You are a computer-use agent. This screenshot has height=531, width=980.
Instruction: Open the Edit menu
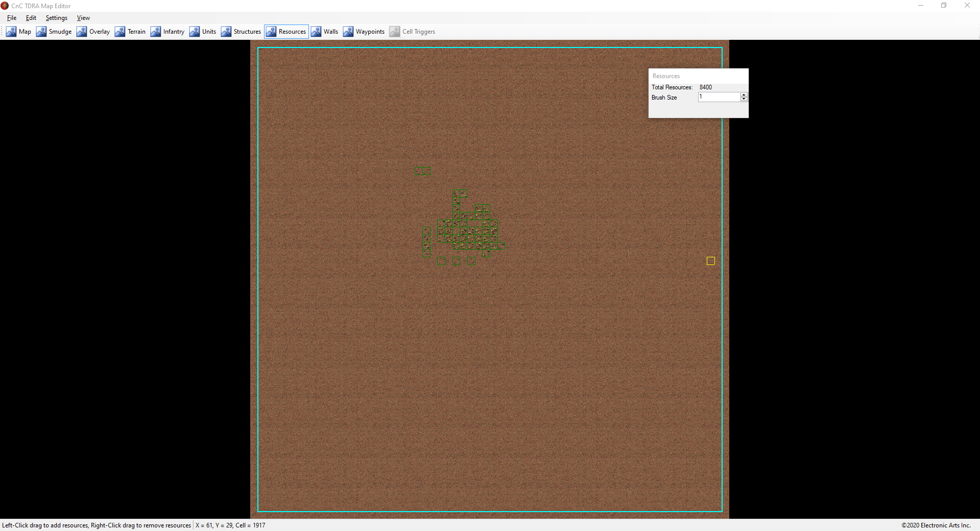tap(31, 18)
